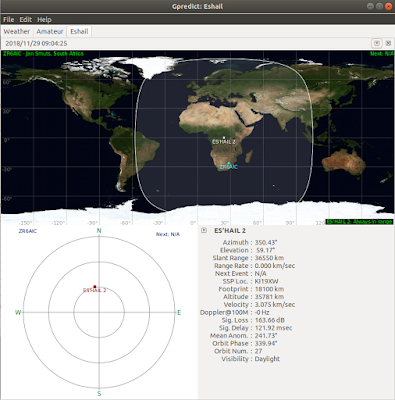Click the ES'HAIL 2 satellite name heading

coord(230,231)
